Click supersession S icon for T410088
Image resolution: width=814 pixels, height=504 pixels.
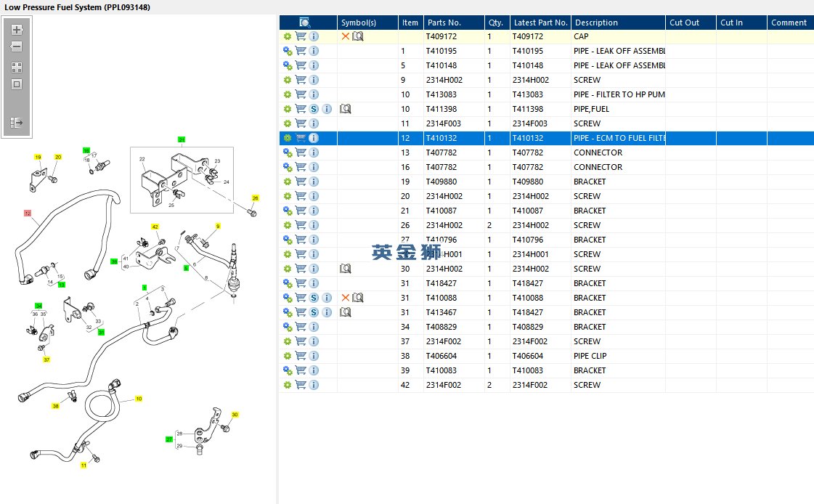coord(314,298)
